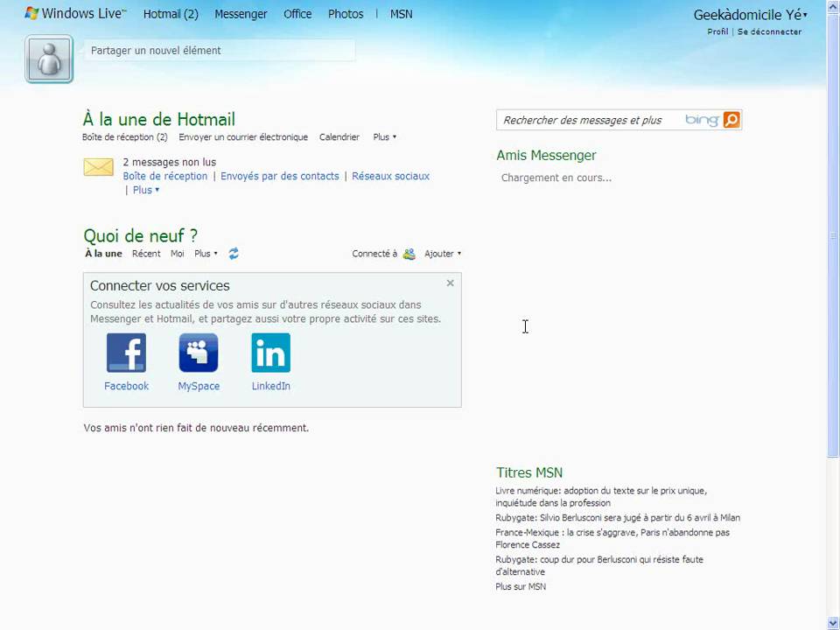Expand the Plus dropdown beside Calendrier
The height and width of the screenshot is (630, 840).
[x=385, y=137]
